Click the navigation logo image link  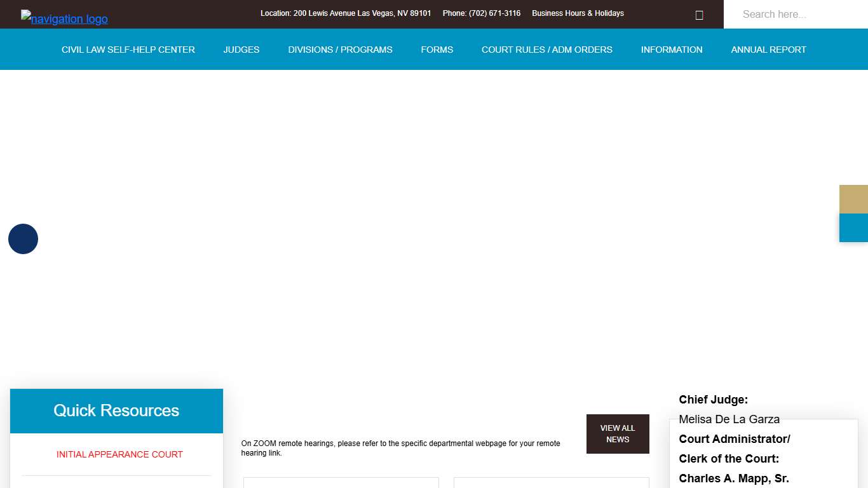coord(64,18)
